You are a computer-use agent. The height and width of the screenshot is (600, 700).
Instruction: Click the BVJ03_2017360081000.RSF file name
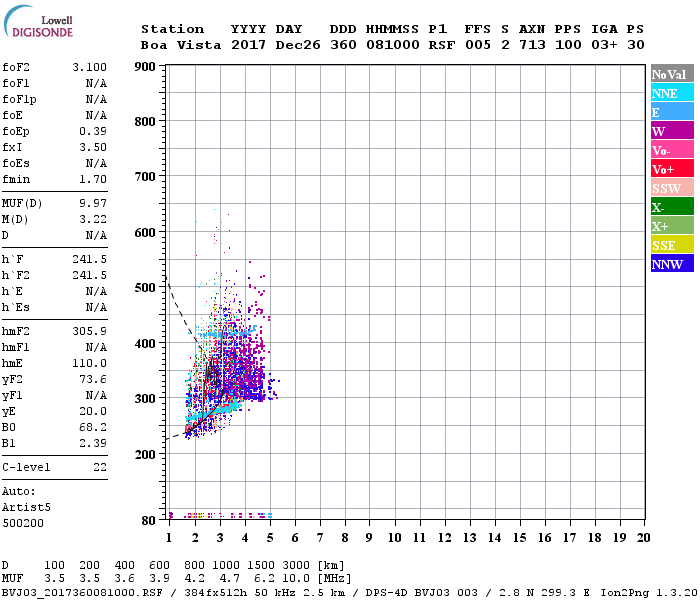[x=82, y=593]
